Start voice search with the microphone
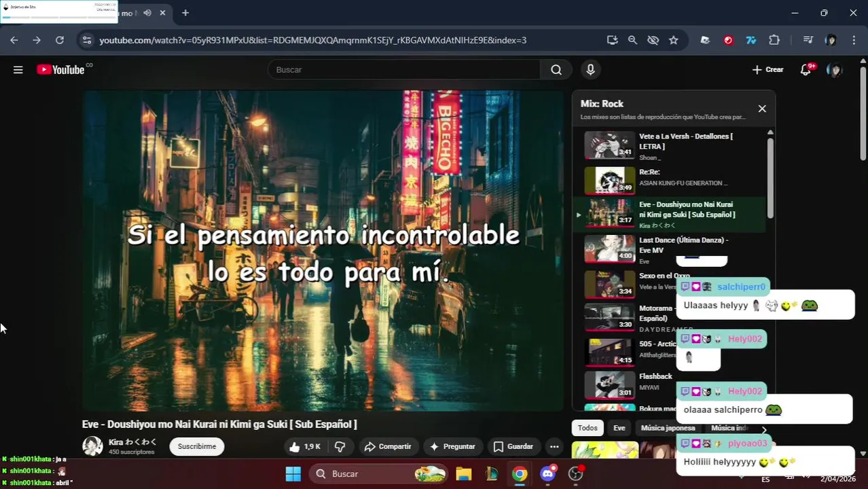Screen dimensions: 868x489 (x=590, y=69)
